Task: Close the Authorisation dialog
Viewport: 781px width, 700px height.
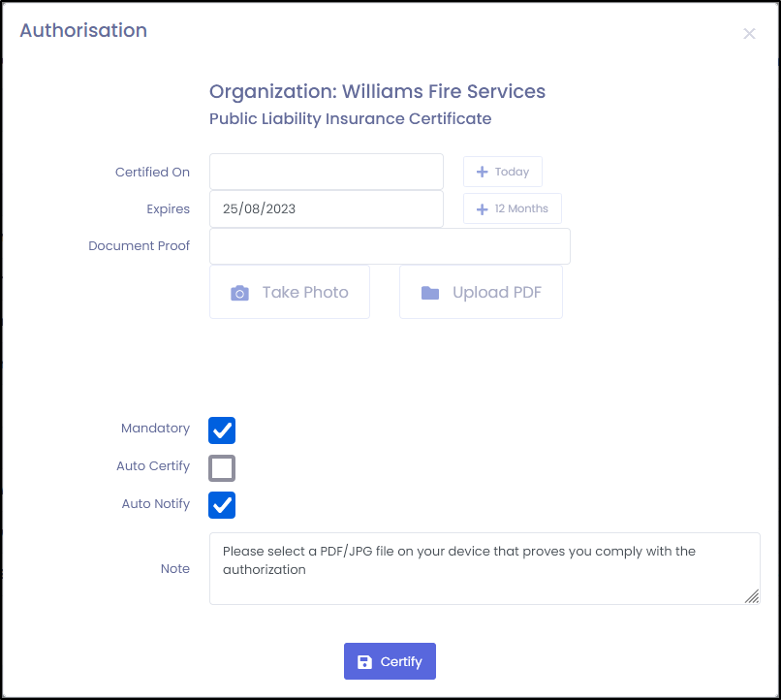Action: [x=749, y=33]
